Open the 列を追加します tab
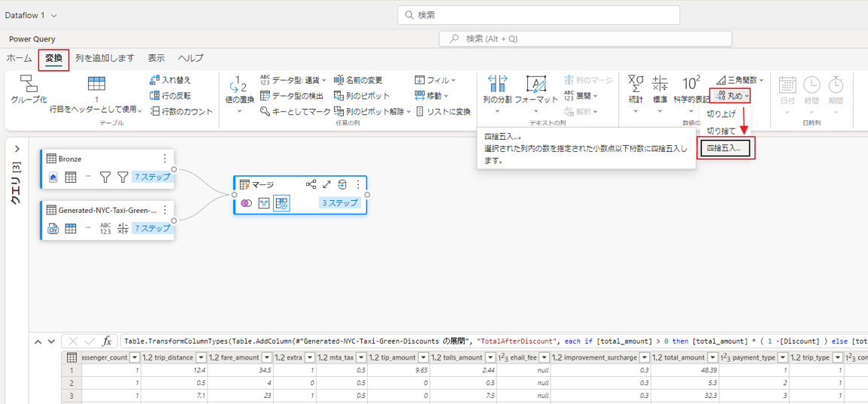 (105, 59)
